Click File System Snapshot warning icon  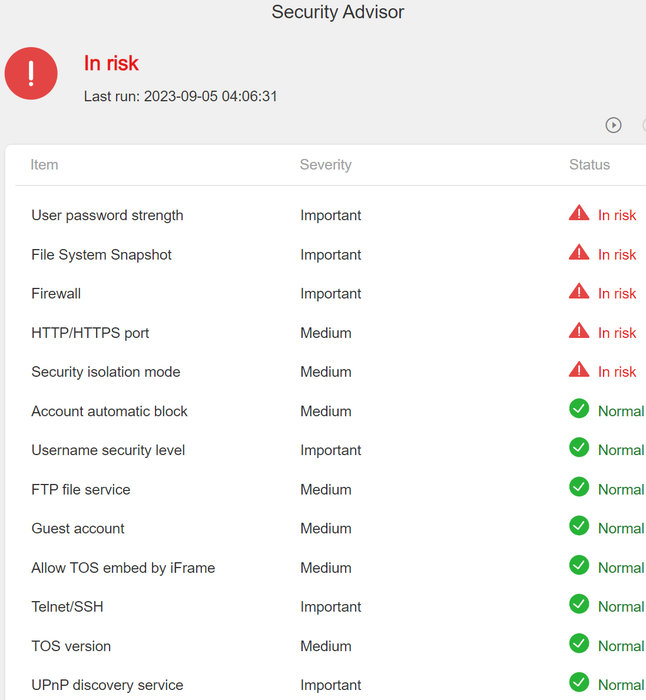579,253
